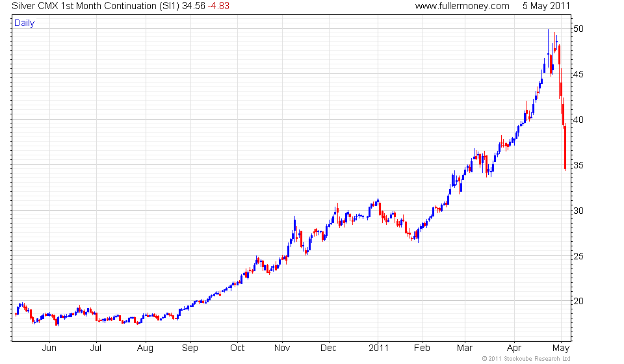Select the Jun month axis label
Image resolution: width=624 pixels, height=364 pixels.
click(x=49, y=348)
